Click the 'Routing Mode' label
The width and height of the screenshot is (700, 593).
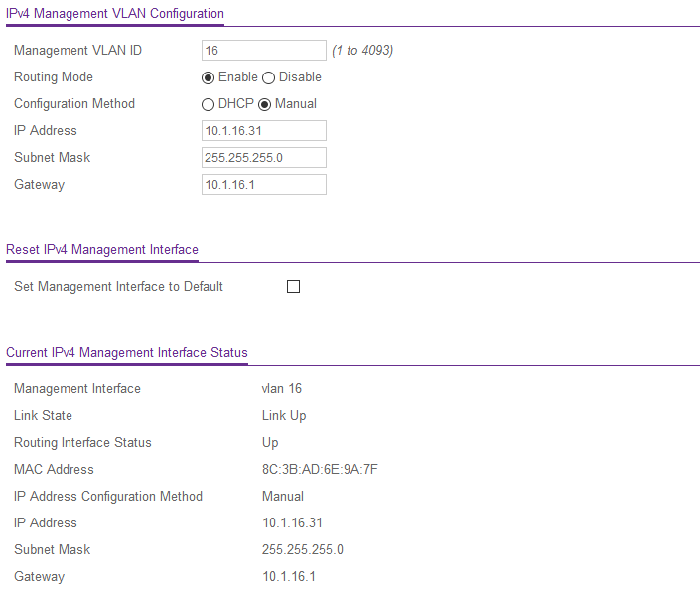(54, 76)
